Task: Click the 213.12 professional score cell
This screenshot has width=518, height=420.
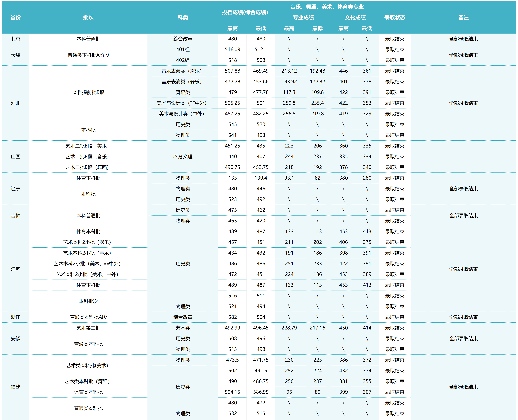Action: click(289, 71)
